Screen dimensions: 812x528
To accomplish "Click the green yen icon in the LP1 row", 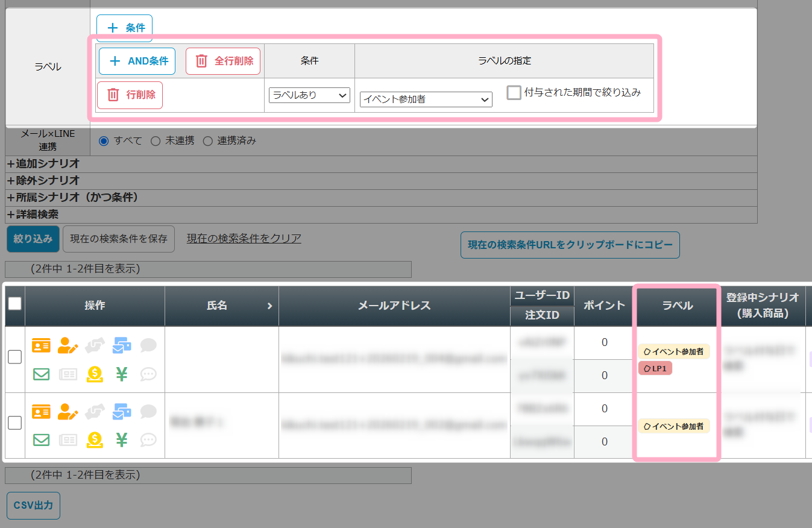I will point(122,374).
